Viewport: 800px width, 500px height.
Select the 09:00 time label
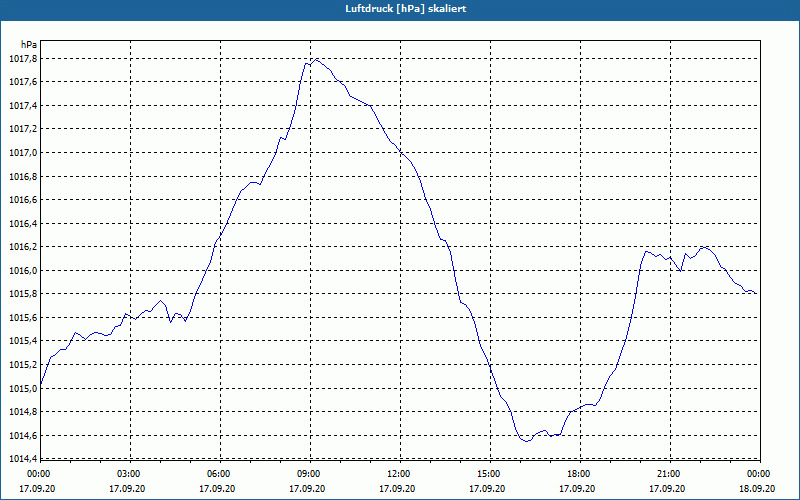pos(308,474)
